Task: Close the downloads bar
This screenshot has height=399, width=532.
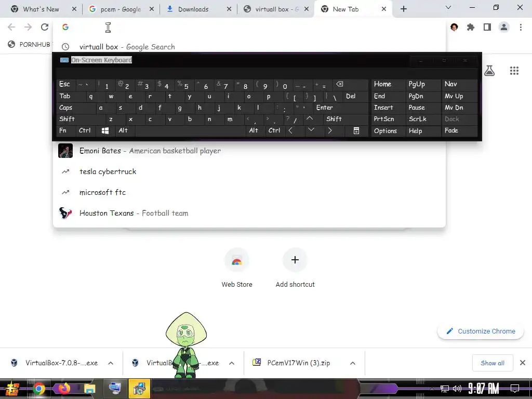Action: [523, 363]
